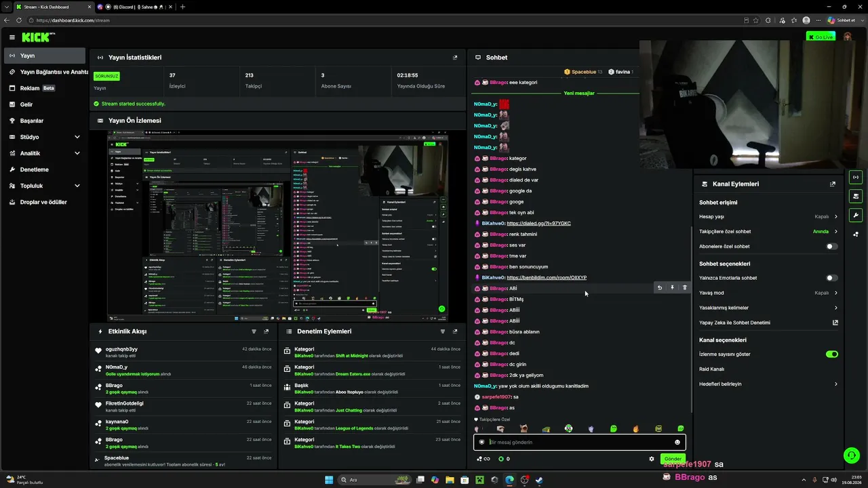Open File Explorer from the taskbar
The image size is (868, 488).
(450, 480)
